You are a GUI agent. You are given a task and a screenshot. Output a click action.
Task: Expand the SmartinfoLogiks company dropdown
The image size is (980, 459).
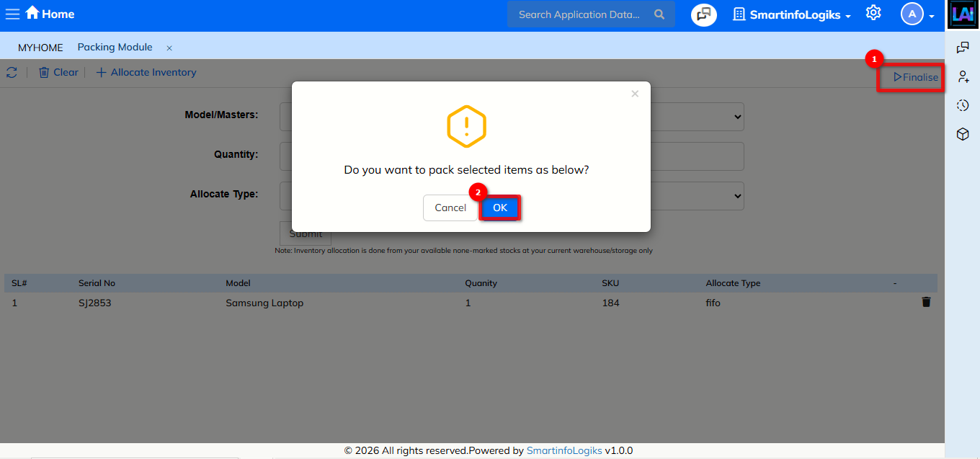point(792,14)
